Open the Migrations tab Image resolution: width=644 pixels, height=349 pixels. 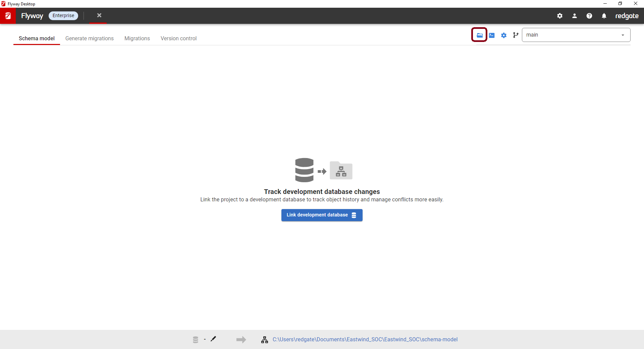tap(137, 38)
